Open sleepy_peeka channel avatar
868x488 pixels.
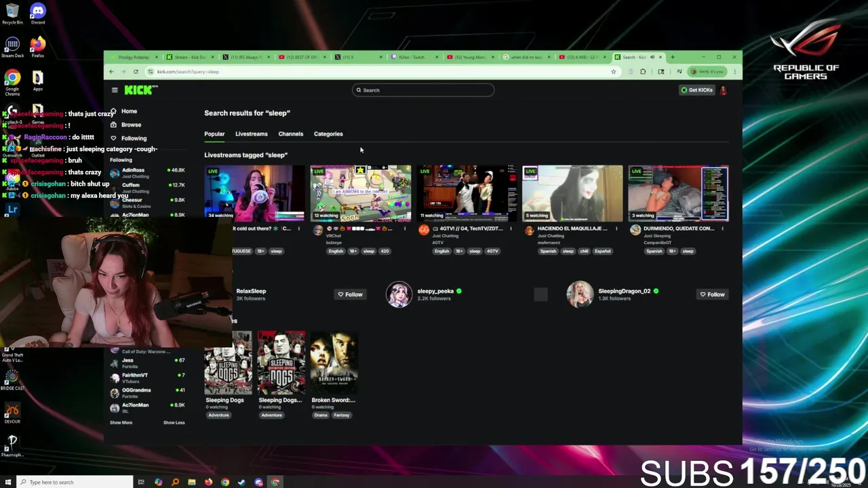tap(399, 295)
